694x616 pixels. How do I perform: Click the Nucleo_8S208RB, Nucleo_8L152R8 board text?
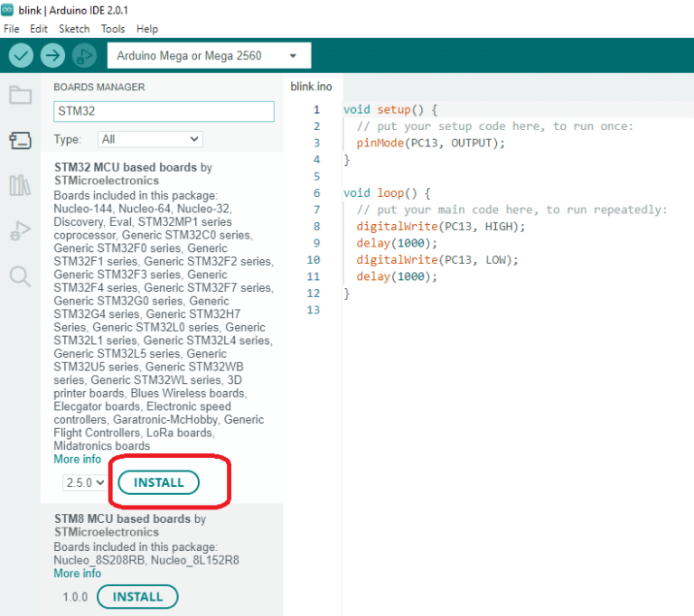pyautogui.click(x=146, y=560)
